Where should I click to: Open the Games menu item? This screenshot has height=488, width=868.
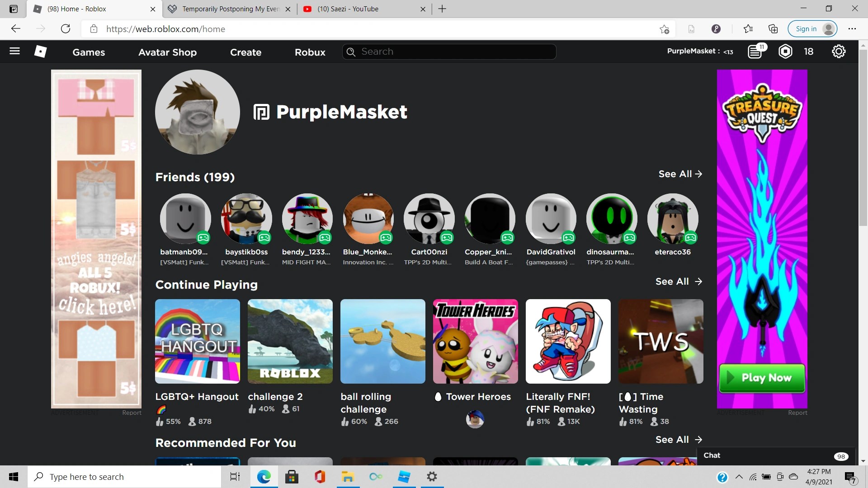click(x=89, y=52)
